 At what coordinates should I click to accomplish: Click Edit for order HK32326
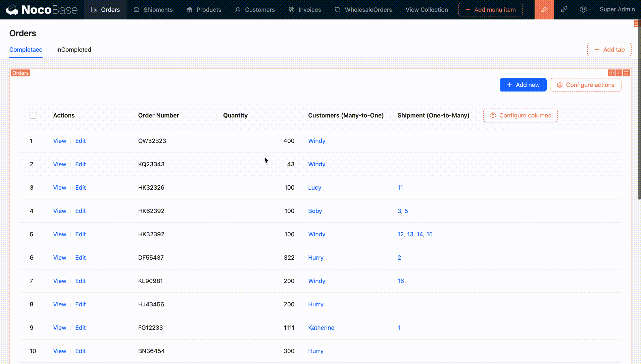point(80,188)
